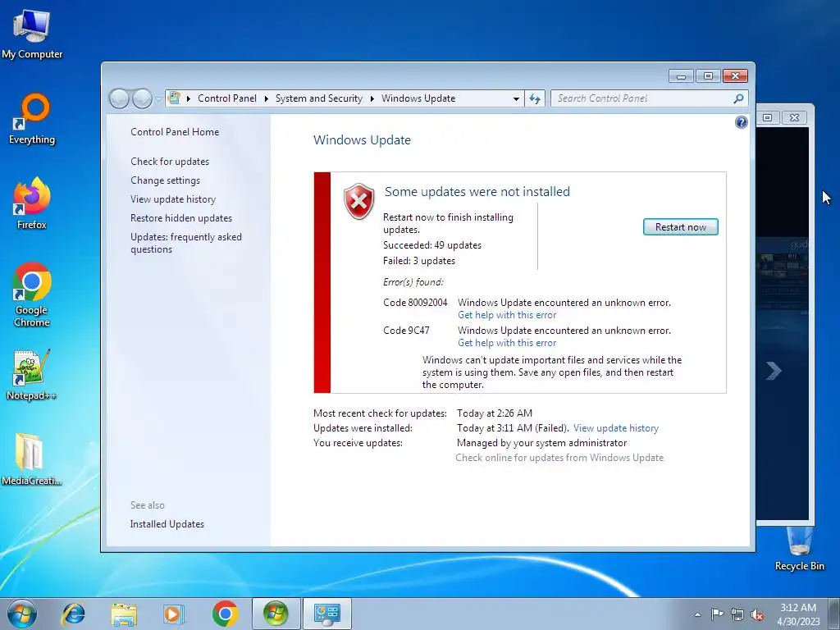The height and width of the screenshot is (630, 840).
Task: Open Control Panel Home
Action: (175, 132)
